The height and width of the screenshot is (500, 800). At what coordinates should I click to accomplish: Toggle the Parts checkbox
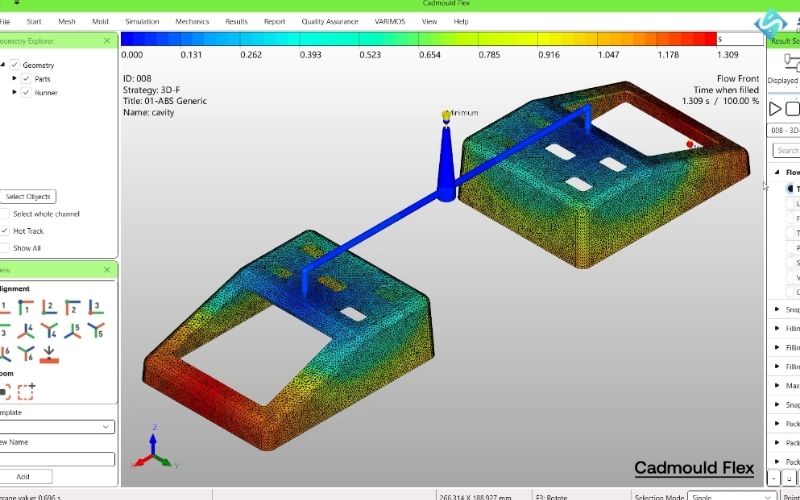26,79
